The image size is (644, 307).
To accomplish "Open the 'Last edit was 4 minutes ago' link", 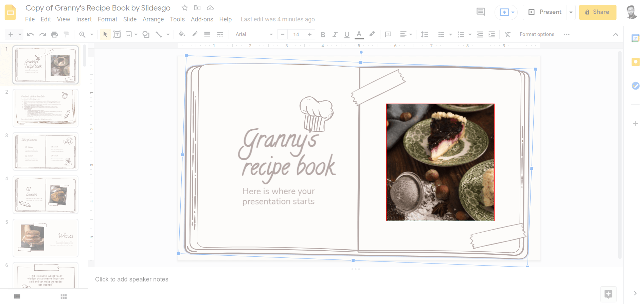I will (278, 19).
